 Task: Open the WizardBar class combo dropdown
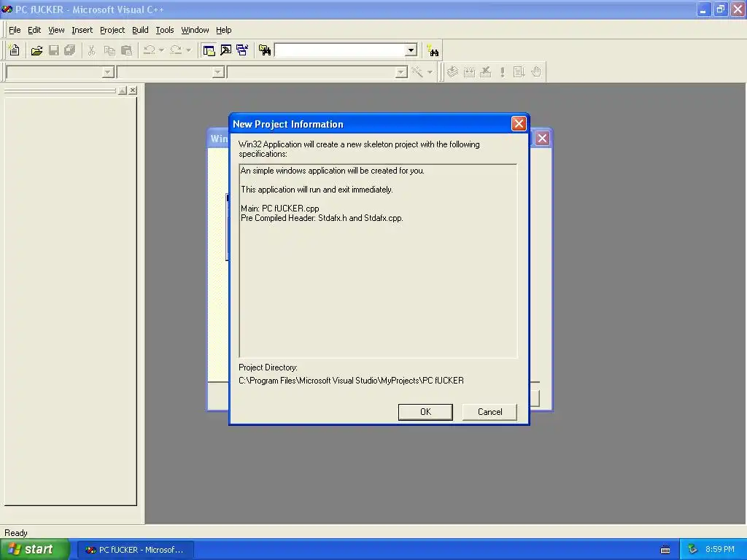point(108,72)
